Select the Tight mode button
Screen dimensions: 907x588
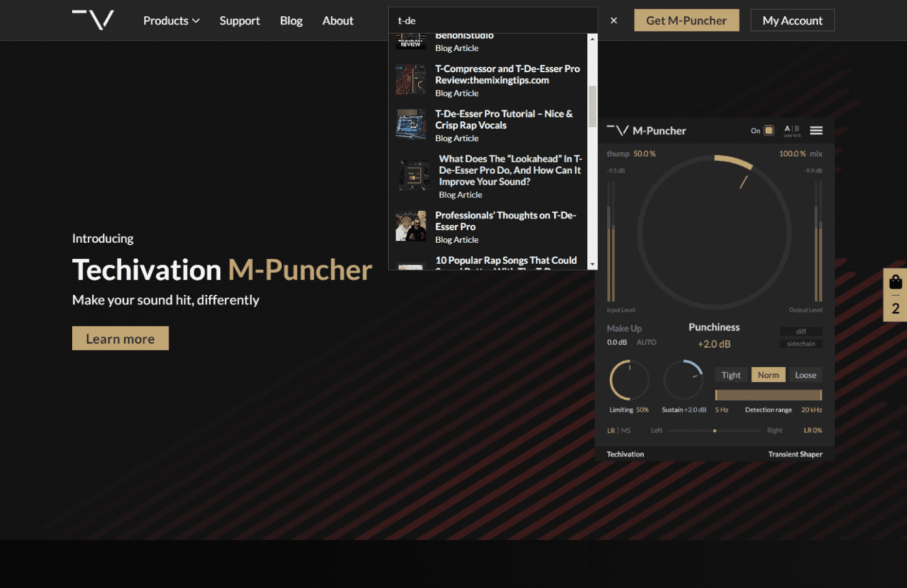[x=731, y=375]
